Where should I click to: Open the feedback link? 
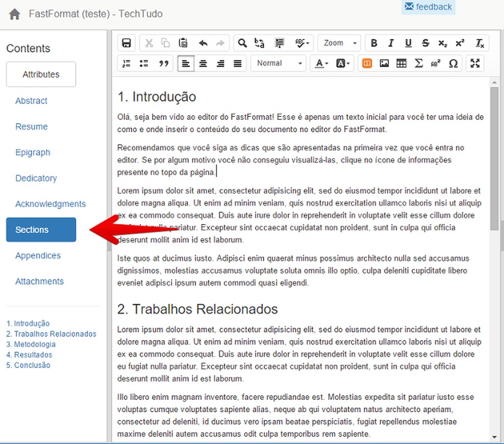click(428, 7)
